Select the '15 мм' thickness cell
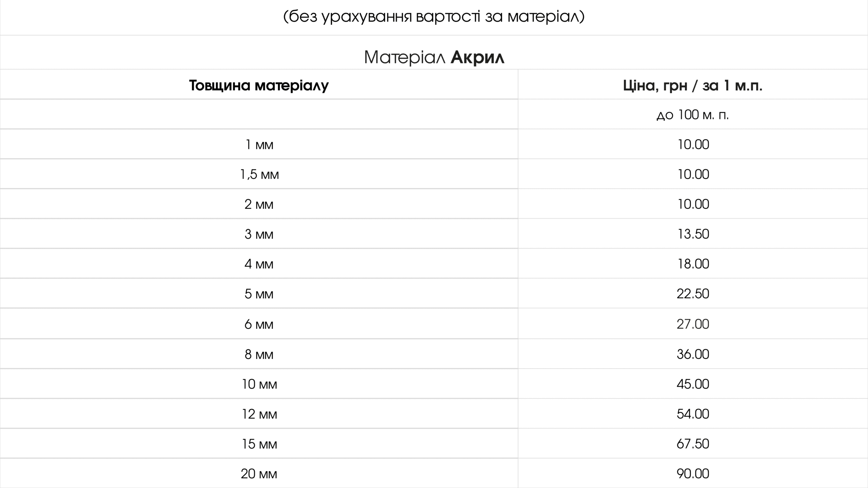Screen dimensions: 868x488 pos(259,444)
